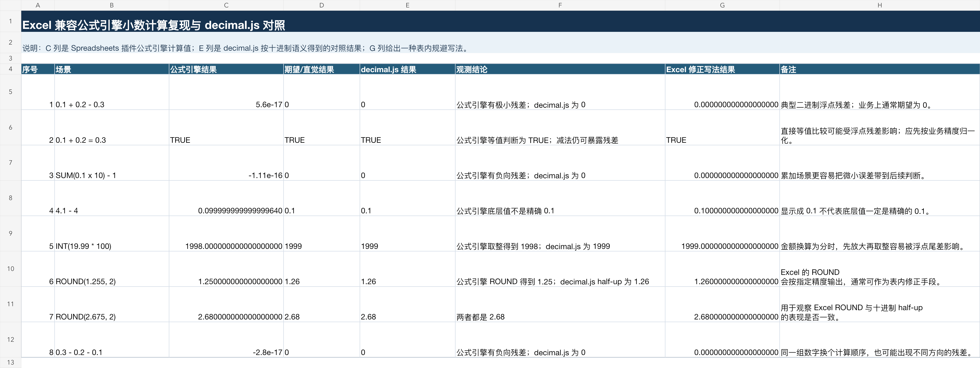Select column B header

tap(112, 5)
